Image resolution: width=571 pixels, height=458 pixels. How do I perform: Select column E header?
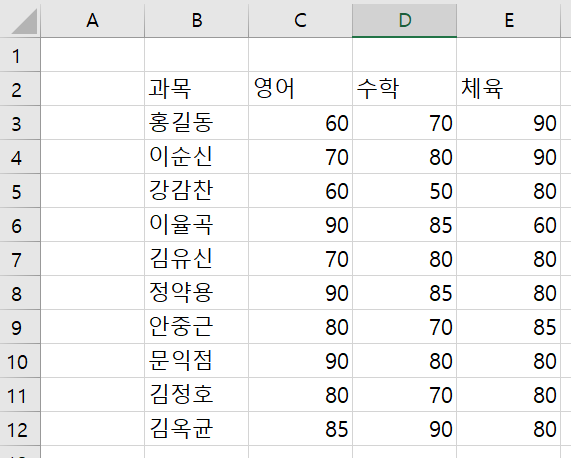tap(509, 20)
